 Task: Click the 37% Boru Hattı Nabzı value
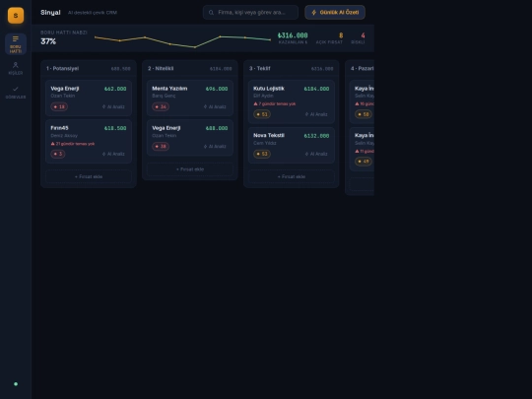[48, 41]
